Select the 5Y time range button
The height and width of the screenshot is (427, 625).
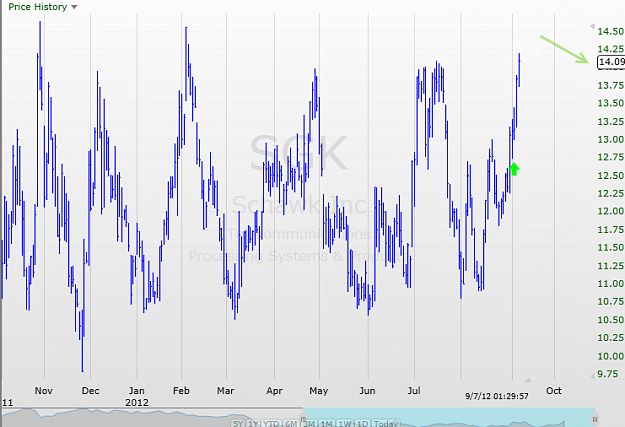(x=238, y=423)
